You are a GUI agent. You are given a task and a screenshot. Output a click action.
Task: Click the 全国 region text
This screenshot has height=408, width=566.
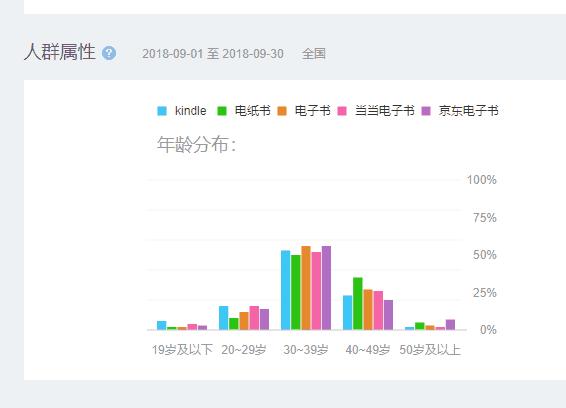tap(314, 54)
